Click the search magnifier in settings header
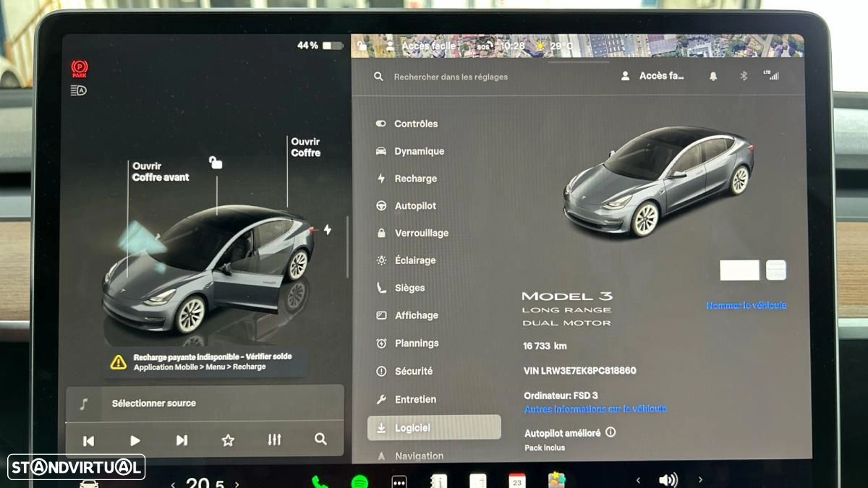The width and height of the screenshot is (868, 488). (x=378, y=76)
